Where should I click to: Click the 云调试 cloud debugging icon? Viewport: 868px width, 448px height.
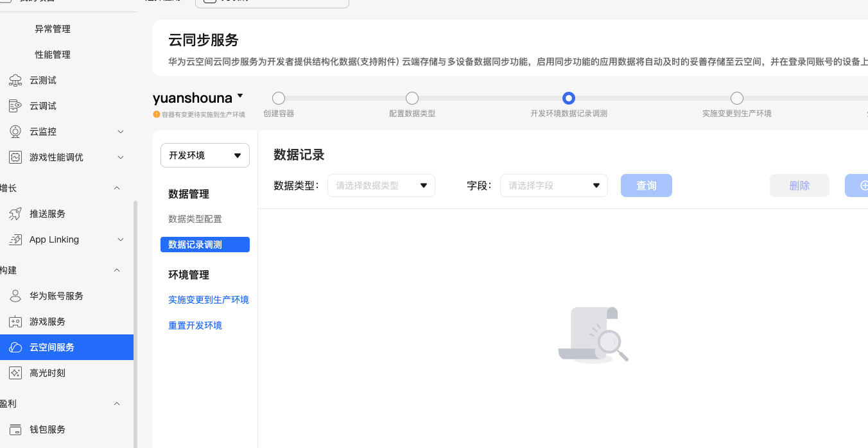coord(15,106)
